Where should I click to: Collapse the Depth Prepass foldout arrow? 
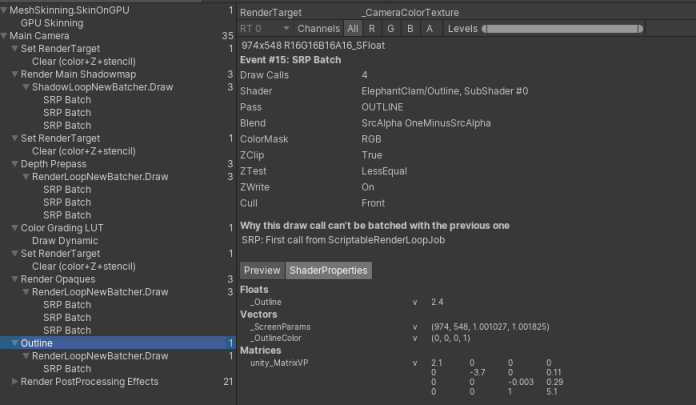point(15,164)
